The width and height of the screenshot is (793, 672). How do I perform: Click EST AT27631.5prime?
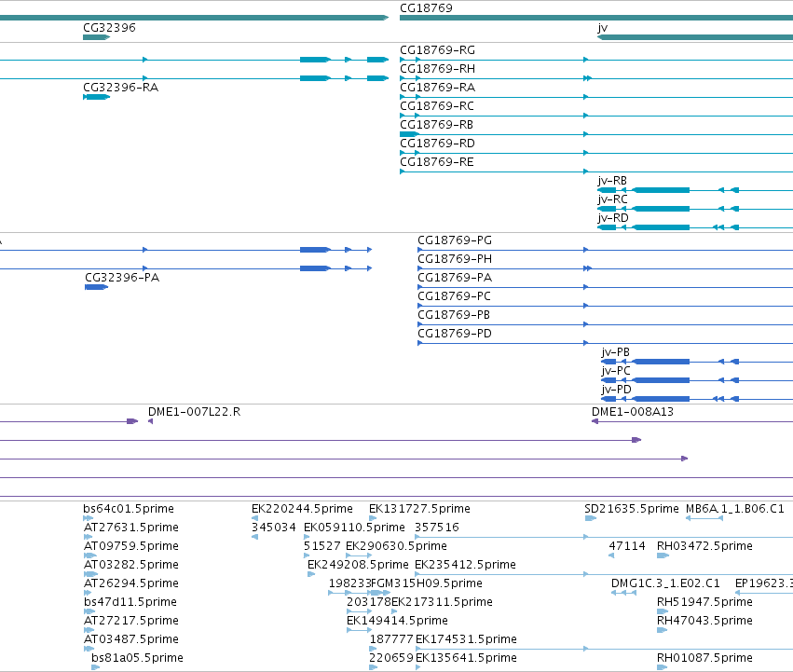pyautogui.click(x=131, y=528)
